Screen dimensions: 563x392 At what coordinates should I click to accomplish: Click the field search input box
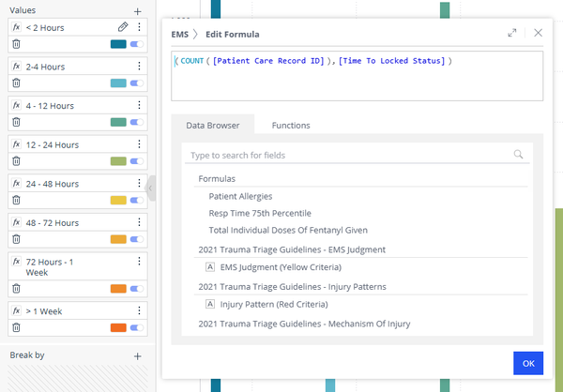click(347, 155)
